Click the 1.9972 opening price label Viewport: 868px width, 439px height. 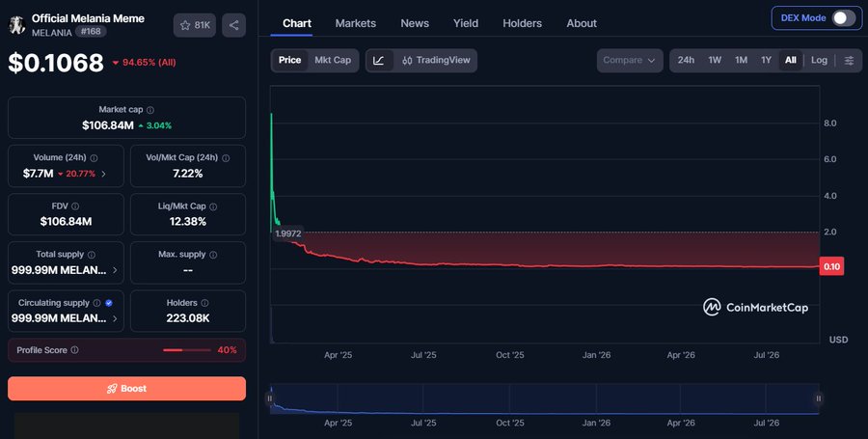(x=287, y=233)
